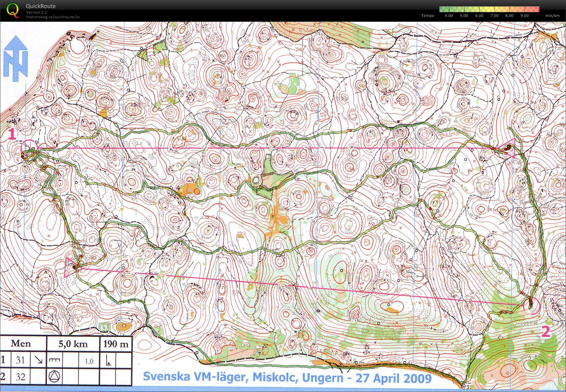566x392 pixels.
Task: Click the corner symbol in row 31
Action: coord(108,360)
